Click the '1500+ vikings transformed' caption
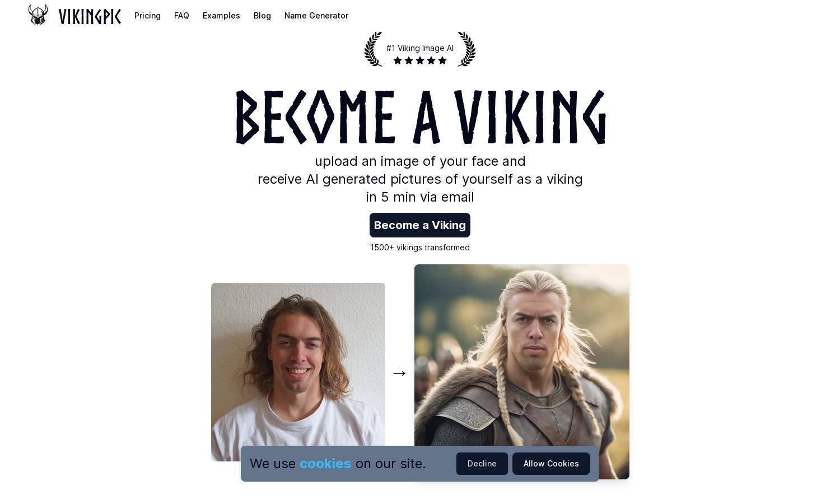The width and height of the screenshot is (840, 504). pyautogui.click(x=420, y=248)
